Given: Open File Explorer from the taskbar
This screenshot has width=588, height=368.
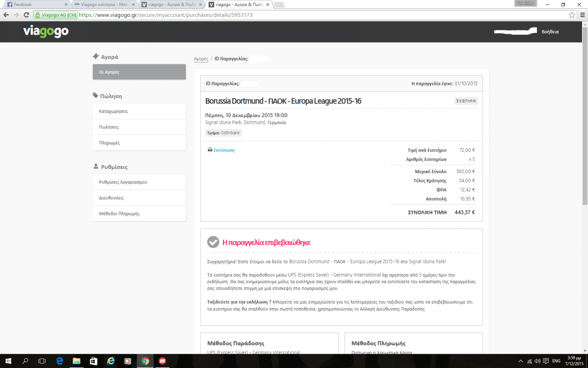Looking at the screenshot, I should (77, 361).
